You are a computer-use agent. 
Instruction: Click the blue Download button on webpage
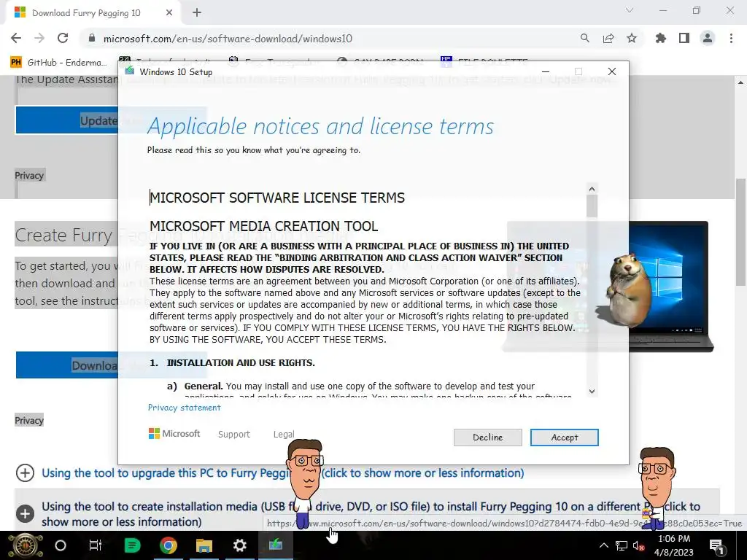tap(66, 365)
